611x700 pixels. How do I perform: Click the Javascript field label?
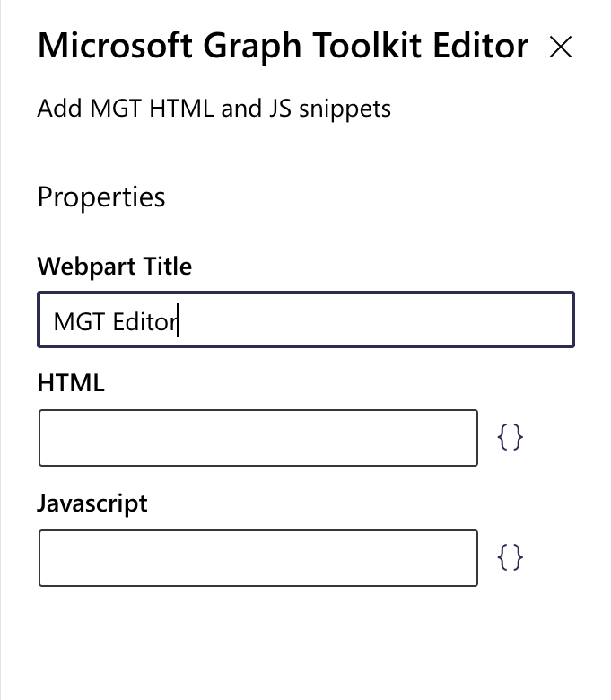[92, 503]
